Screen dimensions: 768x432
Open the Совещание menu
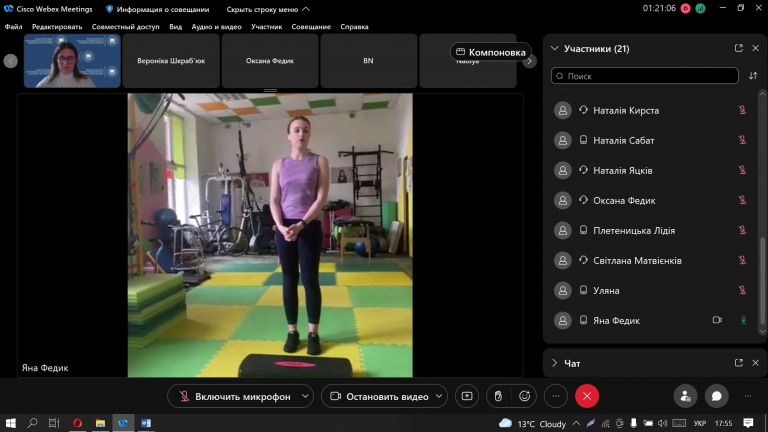311,26
